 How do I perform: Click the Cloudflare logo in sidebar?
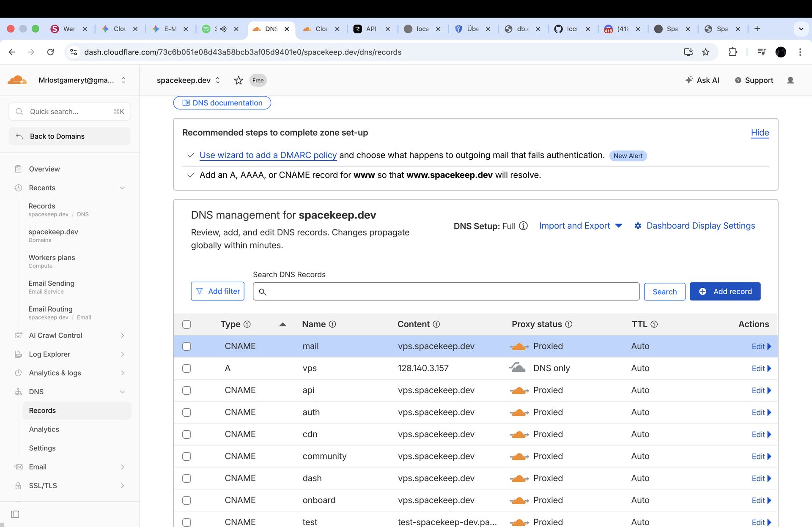17,80
